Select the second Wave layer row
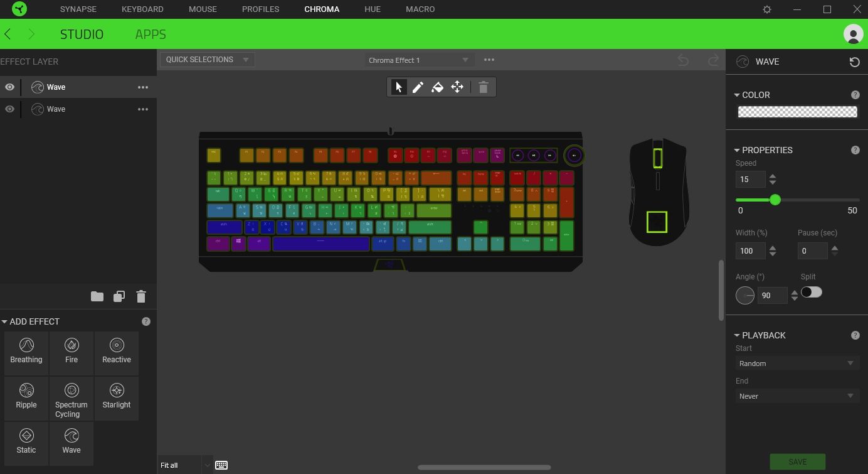Viewport: 868px width, 474px height. tap(78, 109)
